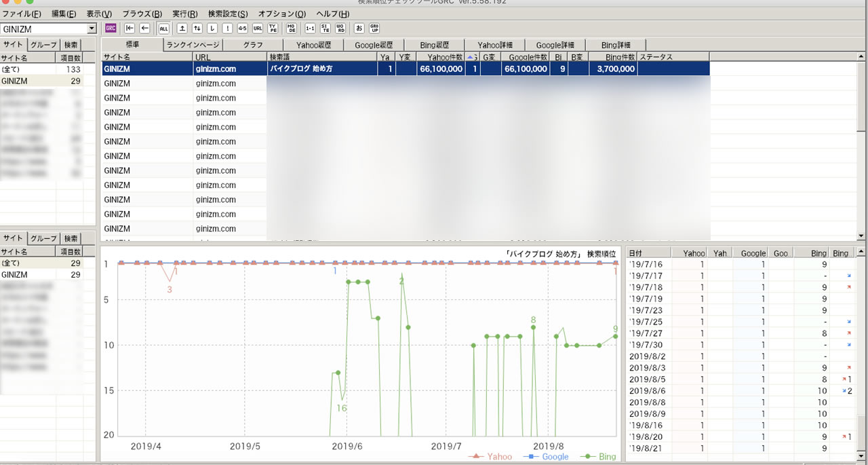Sort by the Yahoo件数 column header
This screenshot has width=868, height=465.
pyautogui.click(x=440, y=57)
